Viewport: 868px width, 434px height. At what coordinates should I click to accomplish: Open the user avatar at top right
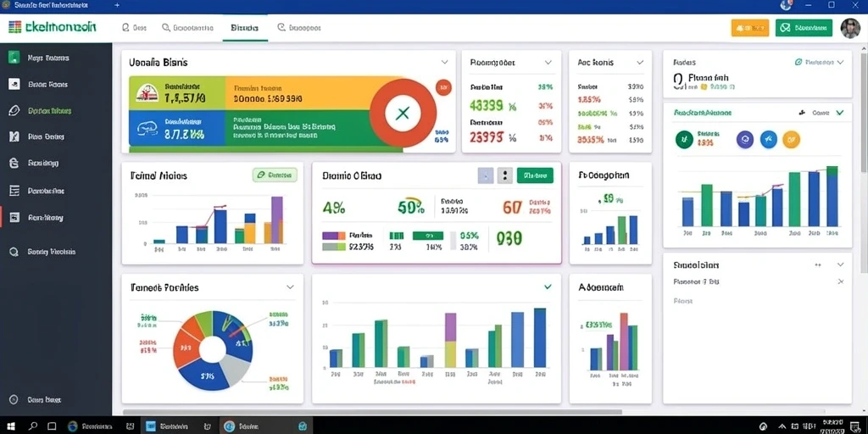pyautogui.click(x=849, y=28)
